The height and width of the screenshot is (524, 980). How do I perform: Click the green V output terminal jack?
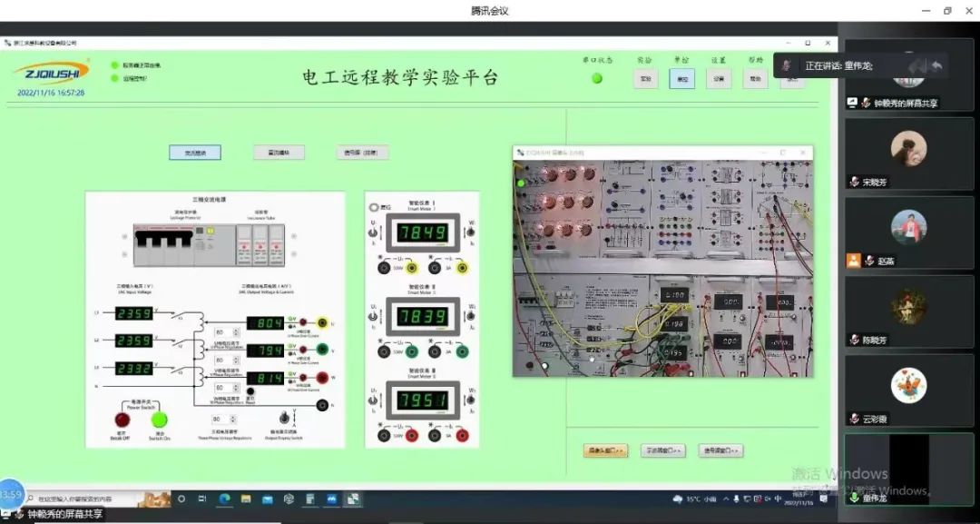[321, 349]
